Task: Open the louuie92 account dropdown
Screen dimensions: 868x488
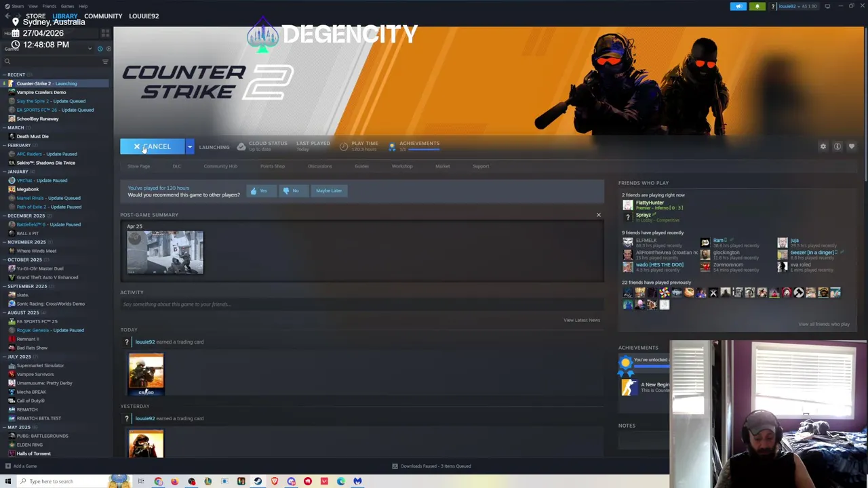Action: [x=797, y=6]
